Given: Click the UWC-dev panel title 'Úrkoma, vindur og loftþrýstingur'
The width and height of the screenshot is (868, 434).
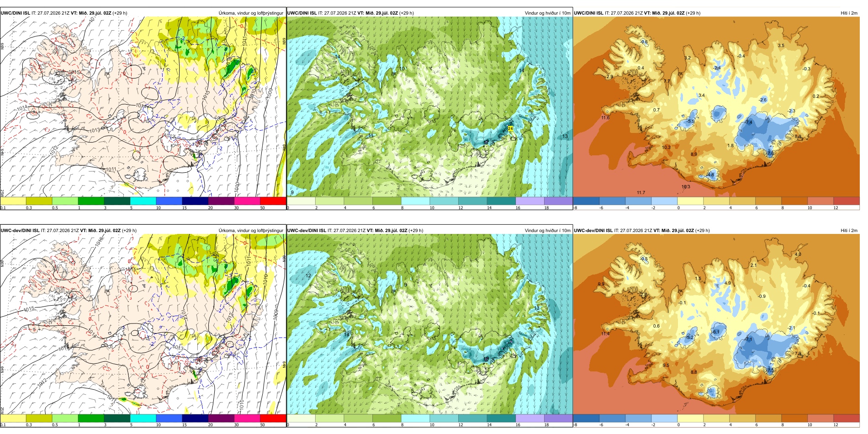Looking at the screenshot, I should point(251,231).
